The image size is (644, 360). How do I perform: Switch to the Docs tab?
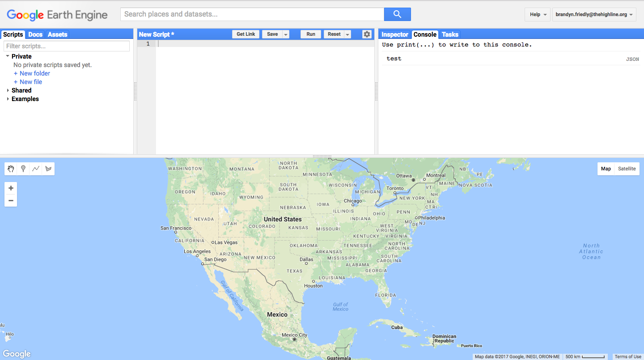coord(35,34)
